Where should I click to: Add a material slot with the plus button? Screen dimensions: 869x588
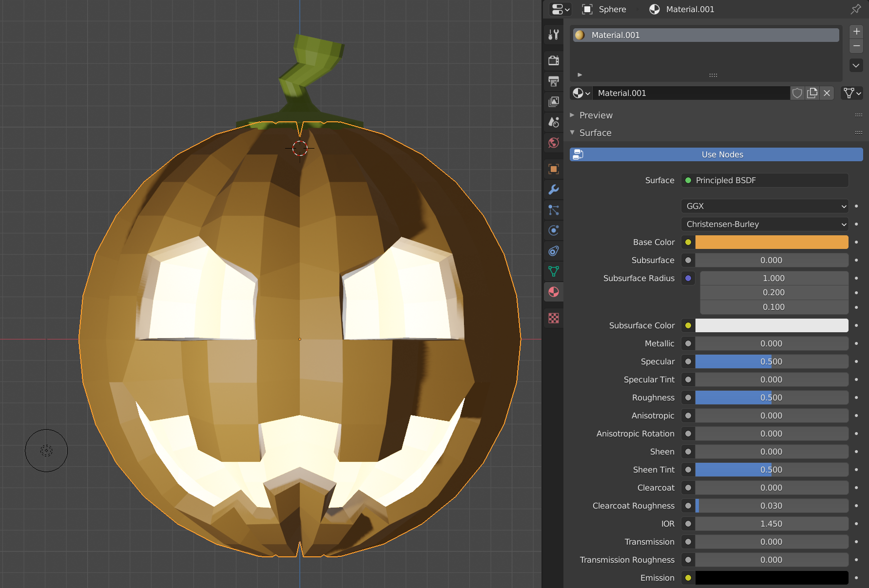[856, 31]
